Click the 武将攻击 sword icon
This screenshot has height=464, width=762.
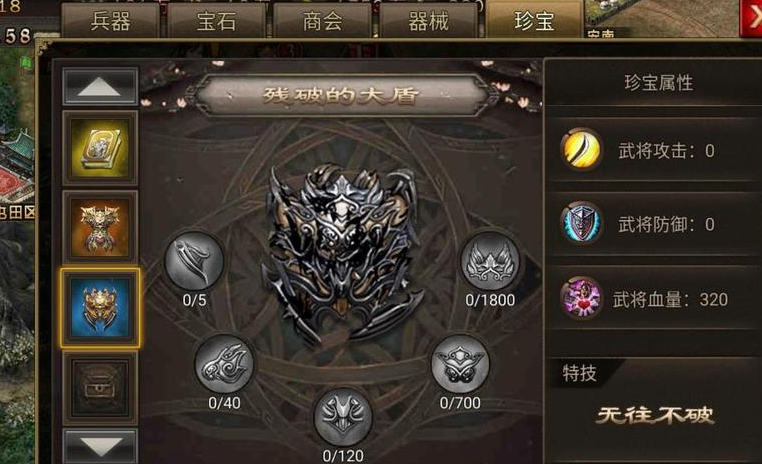(x=581, y=149)
